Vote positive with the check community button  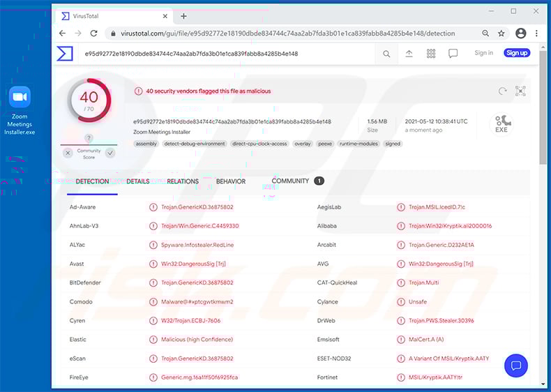110,153
